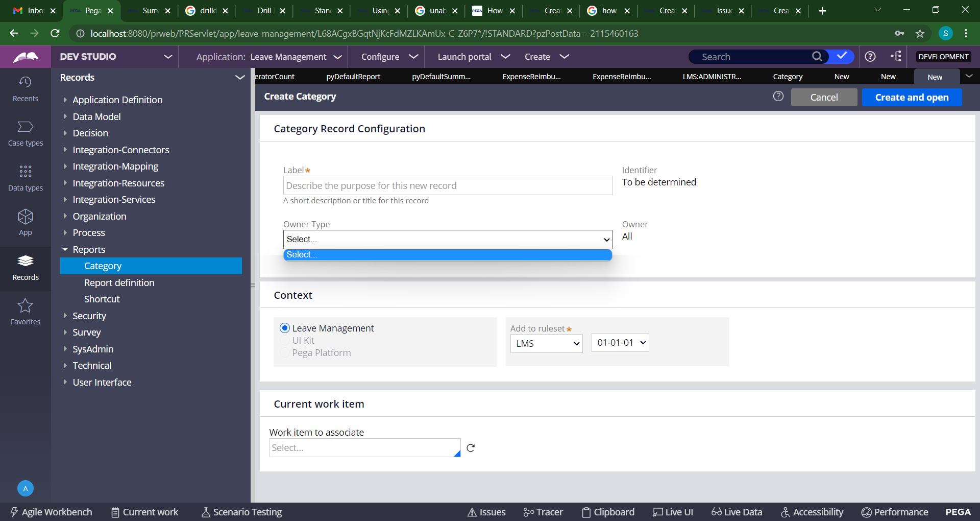
Task: Open Create menu
Action: click(x=546, y=57)
